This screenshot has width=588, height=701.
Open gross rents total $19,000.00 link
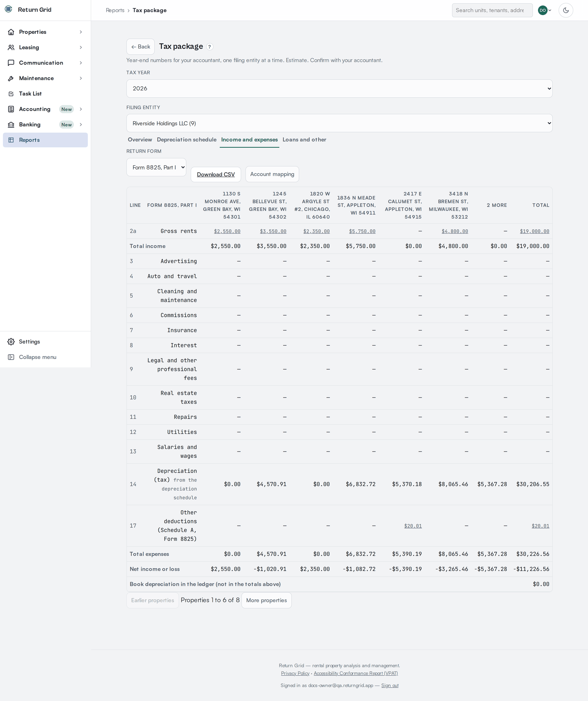click(534, 231)
